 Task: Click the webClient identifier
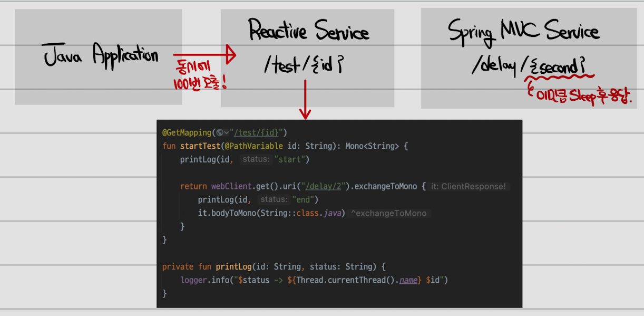click(x=231, y=186)
